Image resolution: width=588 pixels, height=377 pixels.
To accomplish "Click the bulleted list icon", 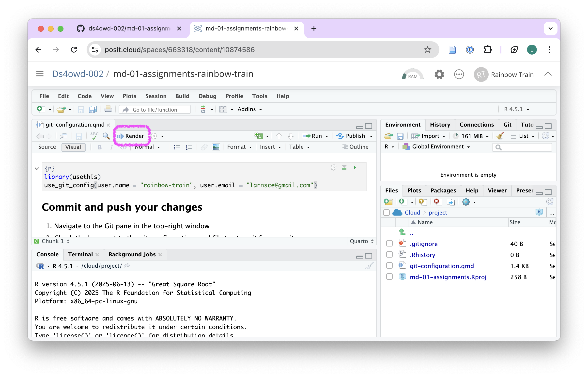I will tap(177, 147).
